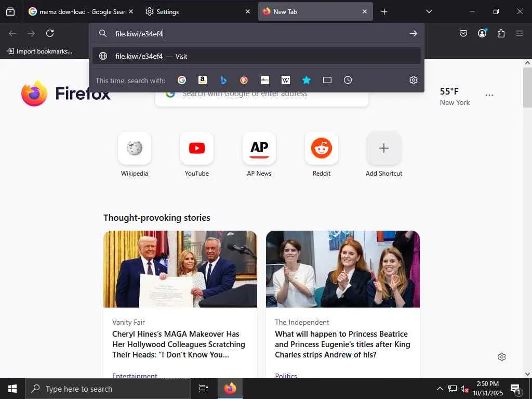Open Firefox View recent browsing icon
Screen dimensions: 532x399
(x=10, y=11)
